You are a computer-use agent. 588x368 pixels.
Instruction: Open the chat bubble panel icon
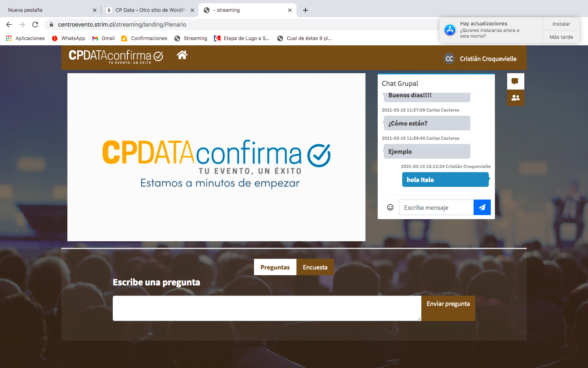pos(515,81)
